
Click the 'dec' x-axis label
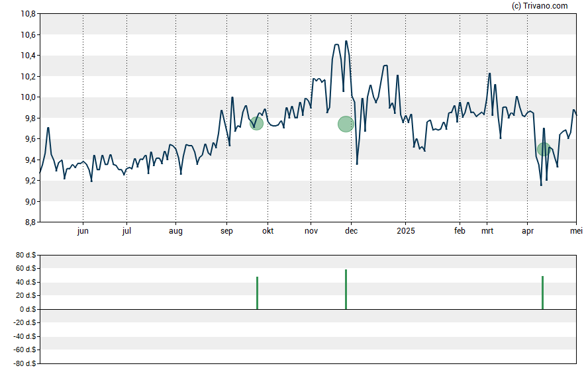pos(352,231)
